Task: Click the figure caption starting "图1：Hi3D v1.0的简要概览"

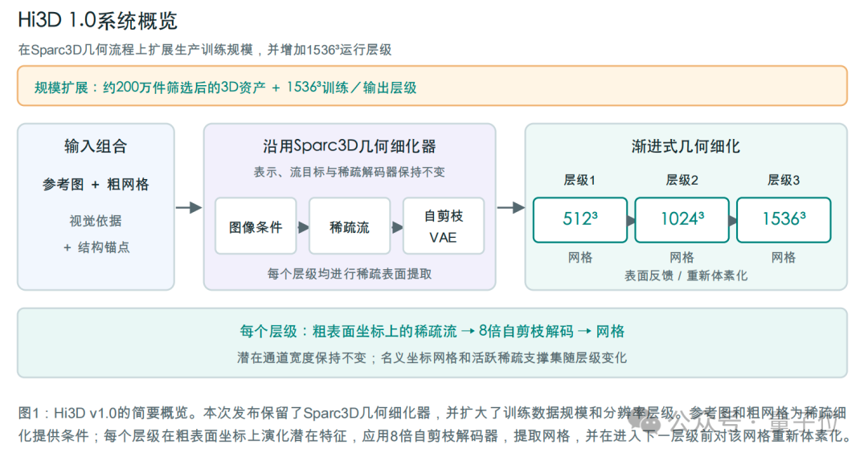Action: pos(434,424)
